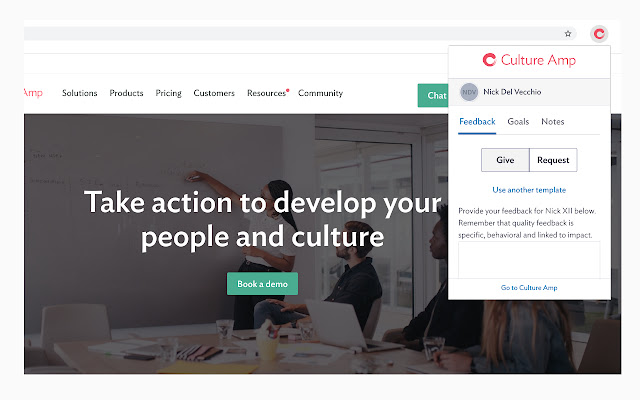The image size is (640, 400).
Task: Select the Give feedback toggle option
Action: 505,160
